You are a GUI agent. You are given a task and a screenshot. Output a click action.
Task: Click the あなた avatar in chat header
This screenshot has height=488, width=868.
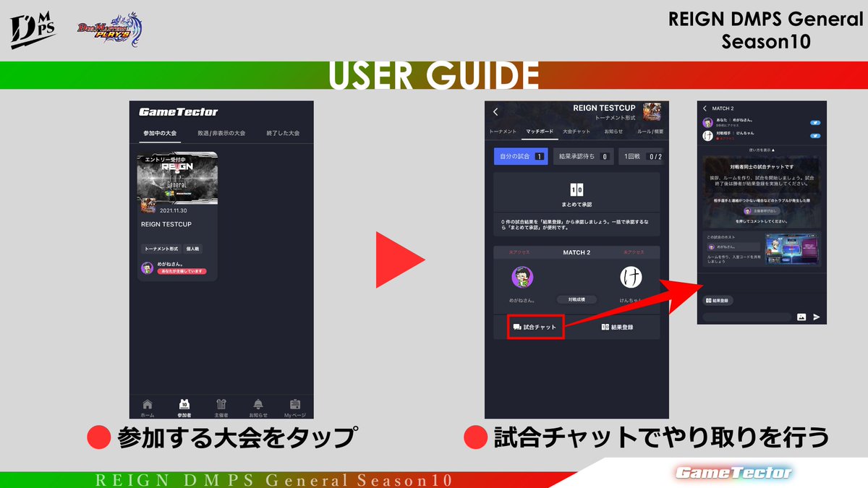707,123
